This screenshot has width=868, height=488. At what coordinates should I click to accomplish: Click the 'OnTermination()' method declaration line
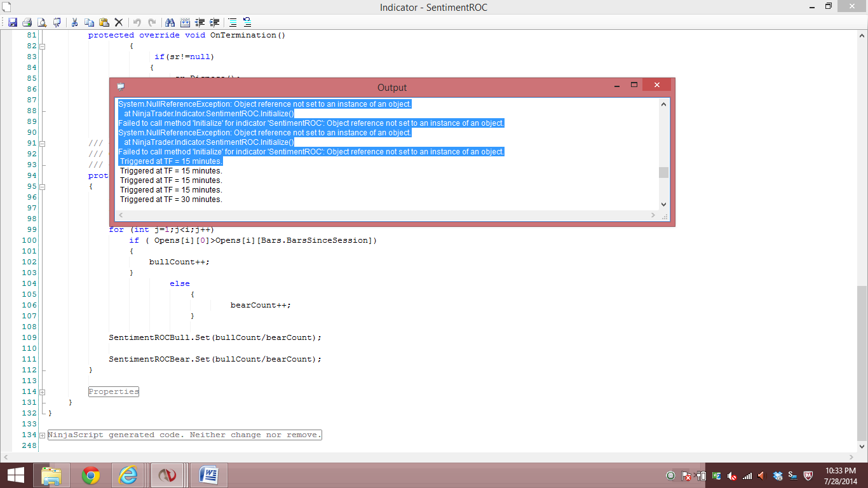(187, 35)
